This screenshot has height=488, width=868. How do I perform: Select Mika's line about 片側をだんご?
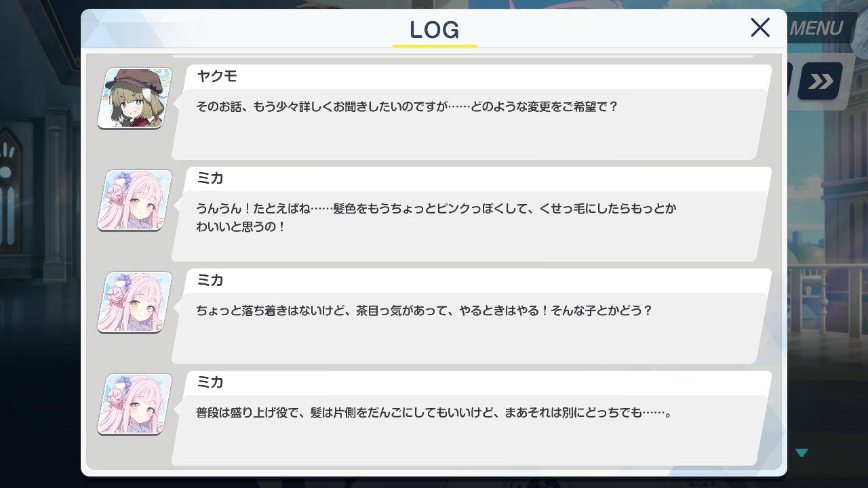point(434,412)
